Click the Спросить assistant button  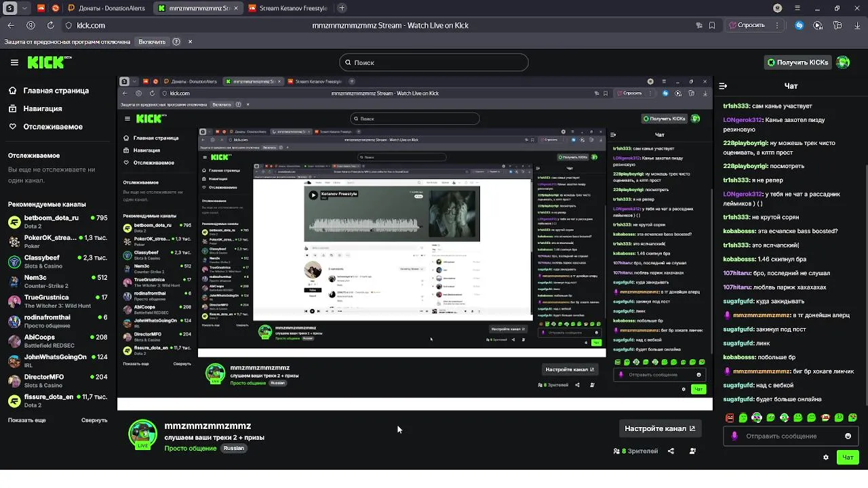[752, 25]
